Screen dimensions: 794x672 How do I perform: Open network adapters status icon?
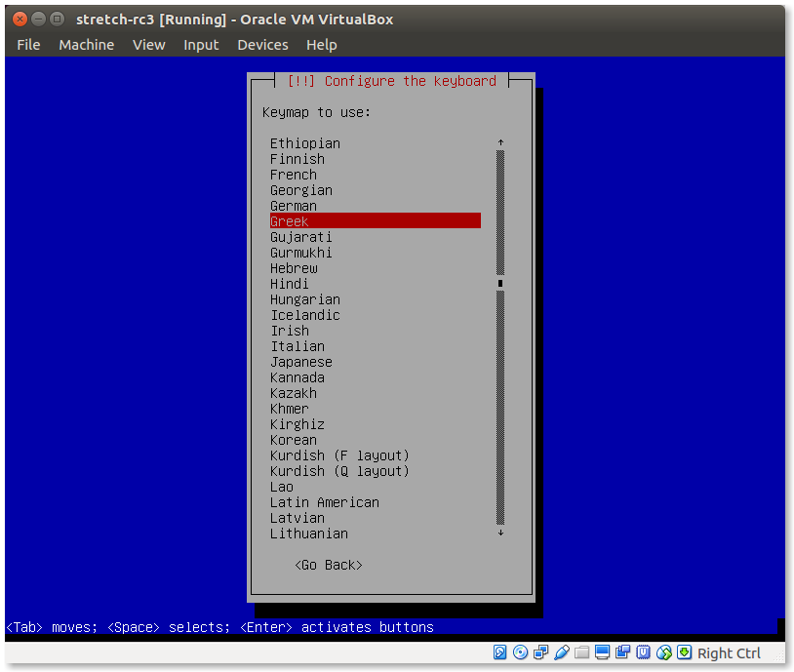[540, 652]
